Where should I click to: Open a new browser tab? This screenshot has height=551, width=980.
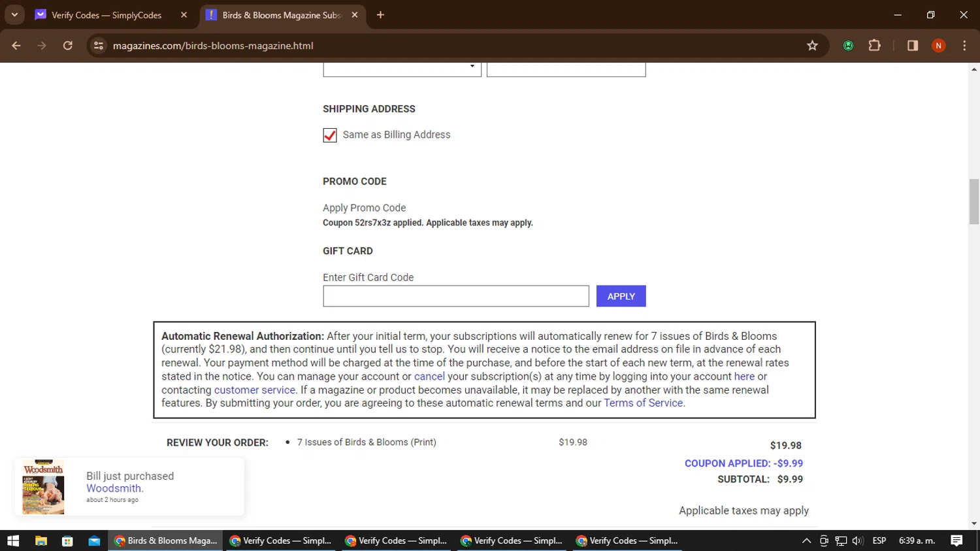(x=380, y=14)
